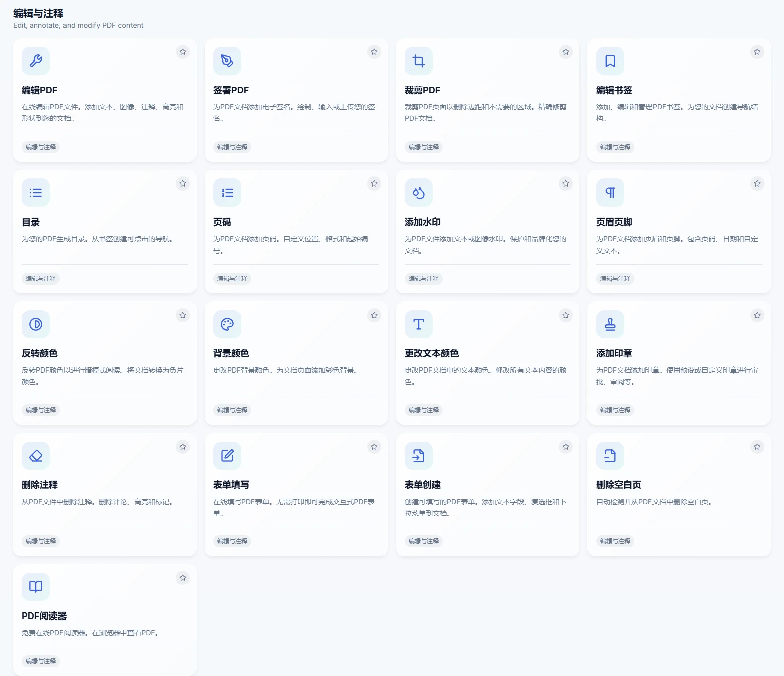This screenshot has height=676, width=784.
Task: Click the bookmark icon for 编辑书签
Action: 610,61
